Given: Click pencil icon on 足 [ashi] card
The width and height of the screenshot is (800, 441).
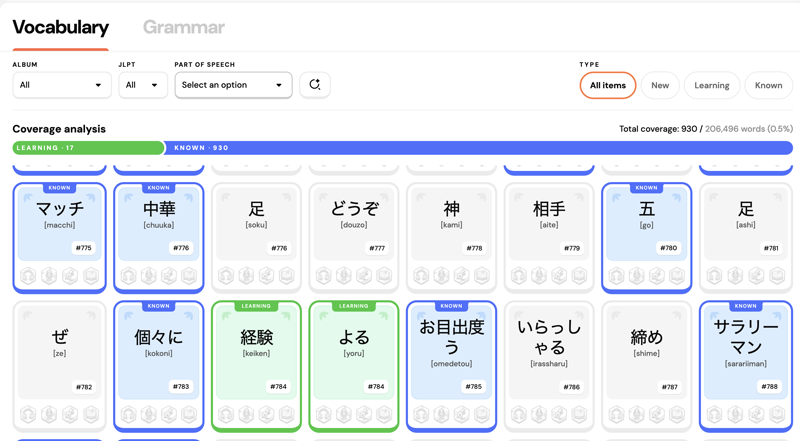Looking at the screenshot, I should pos(756,276).
